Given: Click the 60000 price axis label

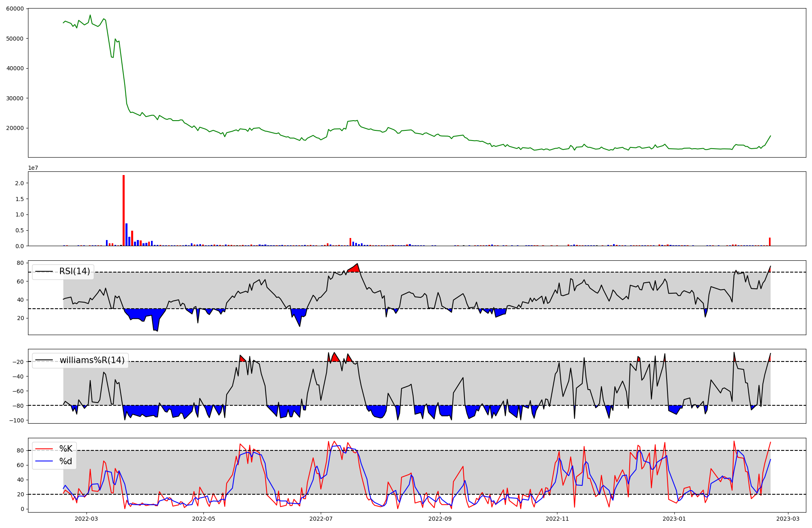Looking at the screenshot, I should coord(15,9).
